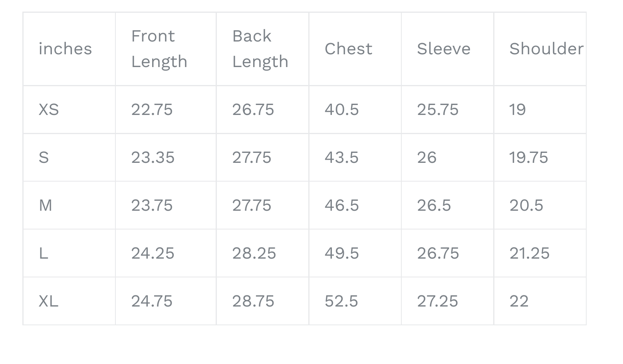The width and height of the screenshot is (623, 364).
Task: Click the M chest value 46.5
Action: [341, 205]
